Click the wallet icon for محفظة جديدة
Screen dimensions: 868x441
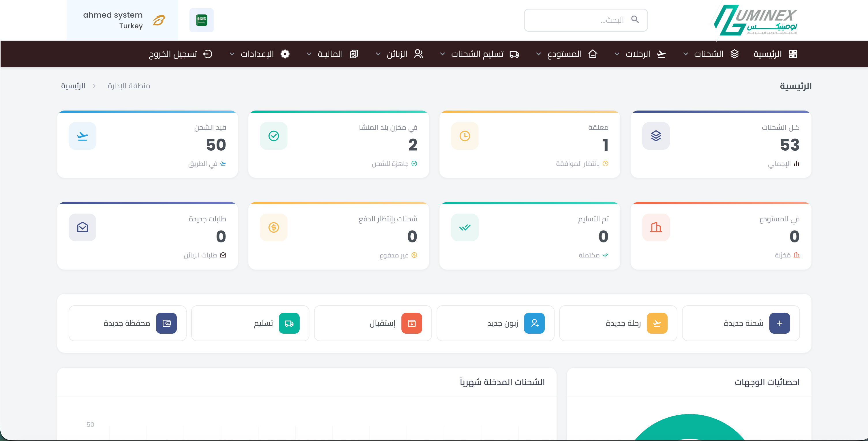(x=166, y=323)
